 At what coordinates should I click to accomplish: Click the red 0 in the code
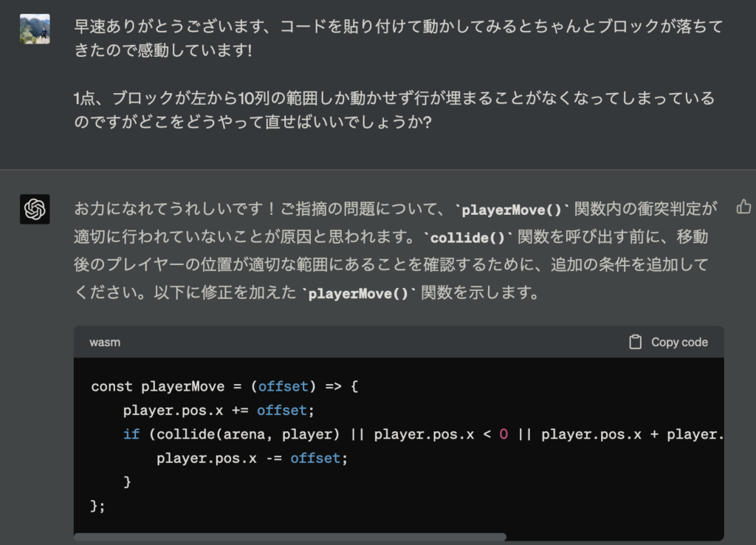504,434
